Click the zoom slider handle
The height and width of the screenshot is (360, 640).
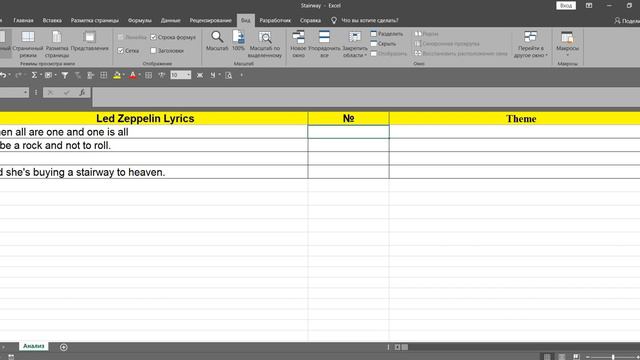pyautogui.click(x=613, y=357)
